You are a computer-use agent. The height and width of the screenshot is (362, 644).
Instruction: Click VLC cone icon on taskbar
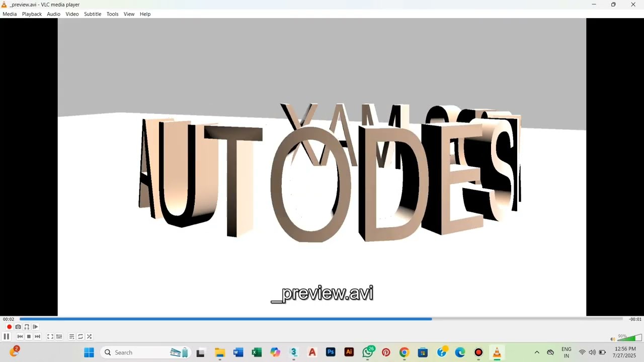(x=497, y=352)
